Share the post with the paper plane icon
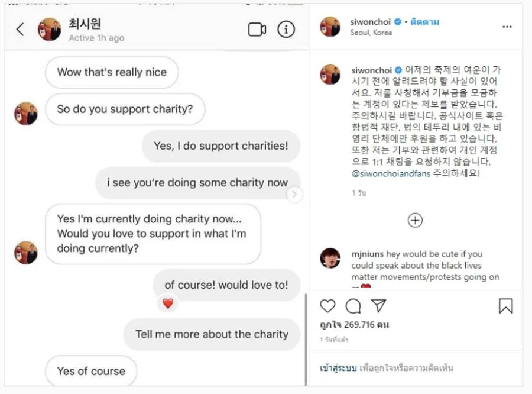Image resolution: width=532 pixels, height=394 pixels. (379, 305)
